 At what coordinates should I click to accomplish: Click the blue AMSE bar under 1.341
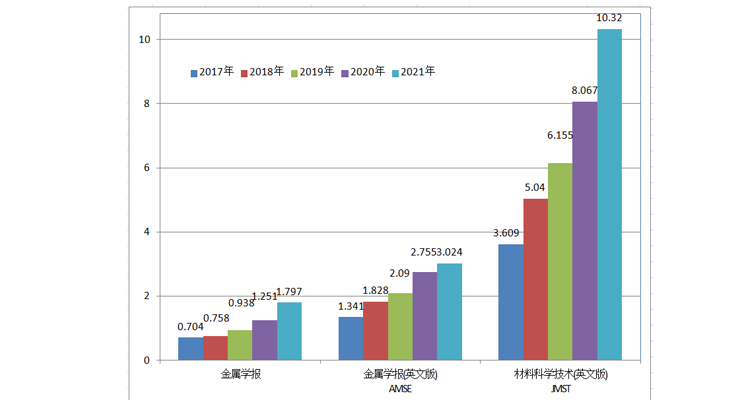tap(351, 339)
